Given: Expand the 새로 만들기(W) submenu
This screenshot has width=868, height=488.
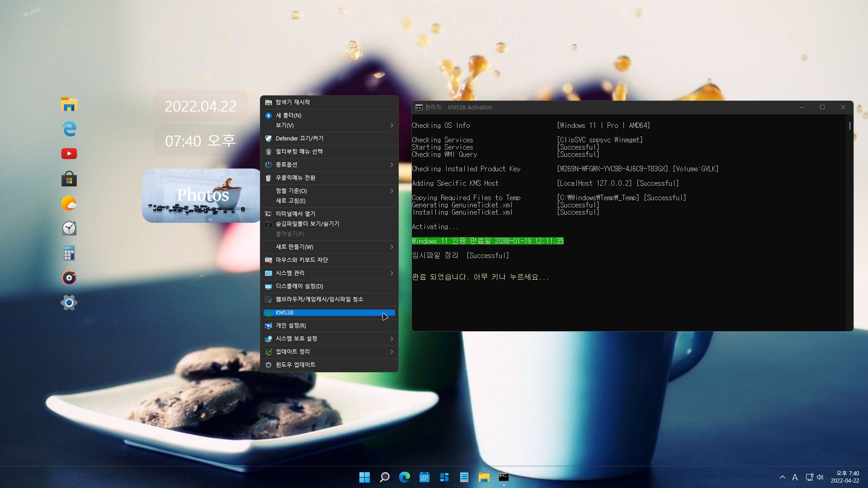Looking at the screenshot, I should point(330,247).
